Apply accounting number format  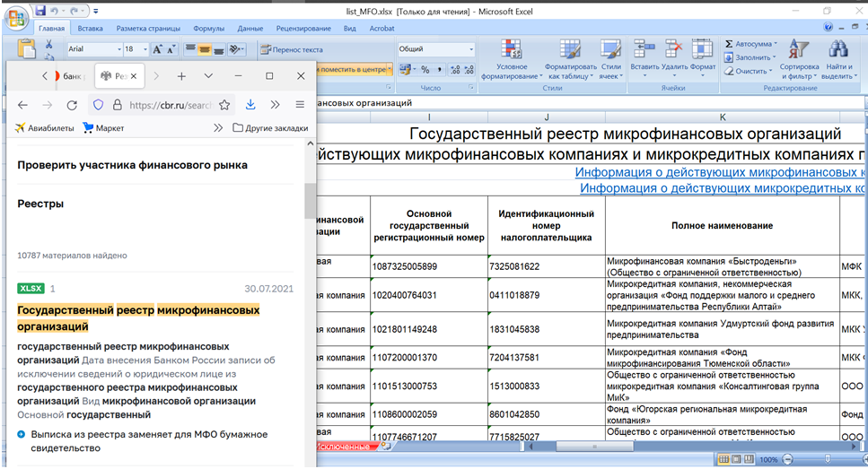[x=408, y=70]
